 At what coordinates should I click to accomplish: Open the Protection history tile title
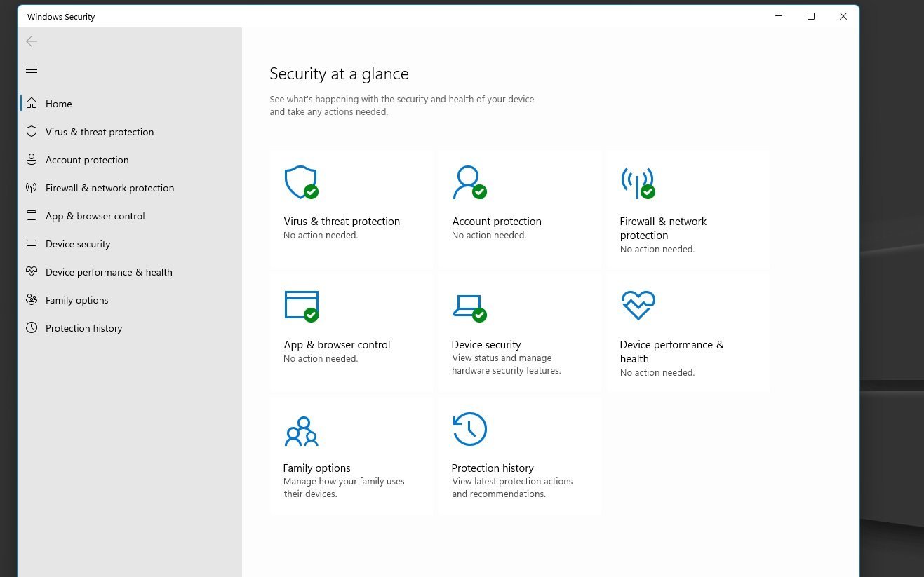[493, 468]
